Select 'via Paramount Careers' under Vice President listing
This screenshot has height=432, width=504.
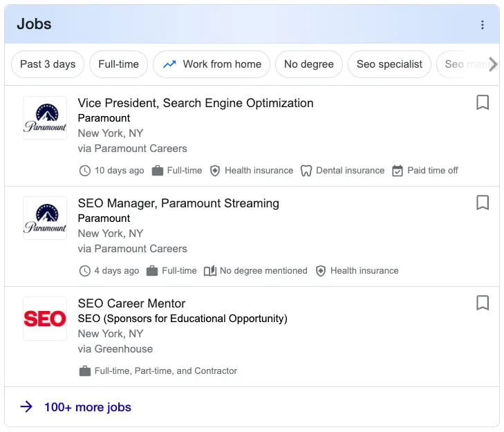click(x=133, y=149)
